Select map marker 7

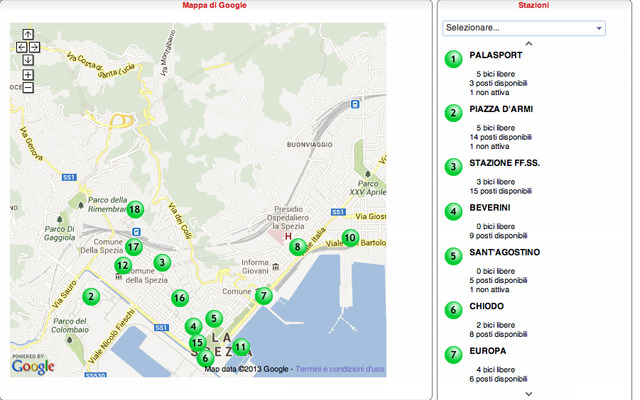(264, 296)
